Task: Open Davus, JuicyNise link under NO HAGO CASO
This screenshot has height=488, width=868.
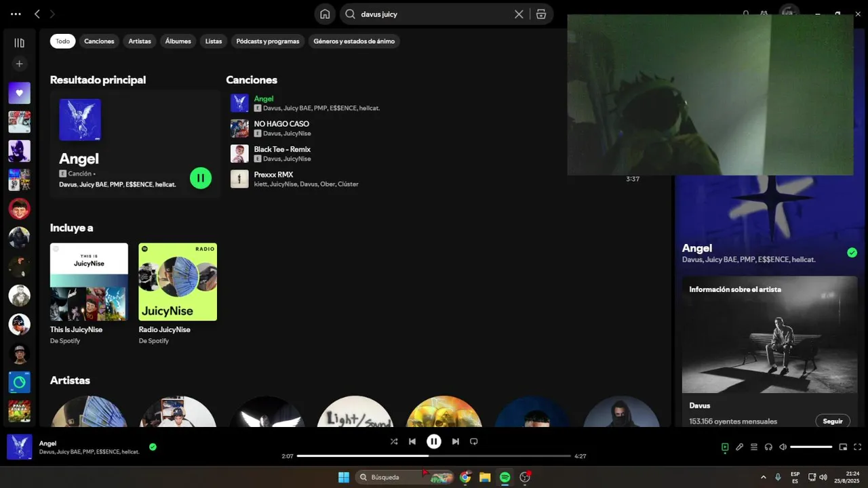Action: [x=287, y=134]
